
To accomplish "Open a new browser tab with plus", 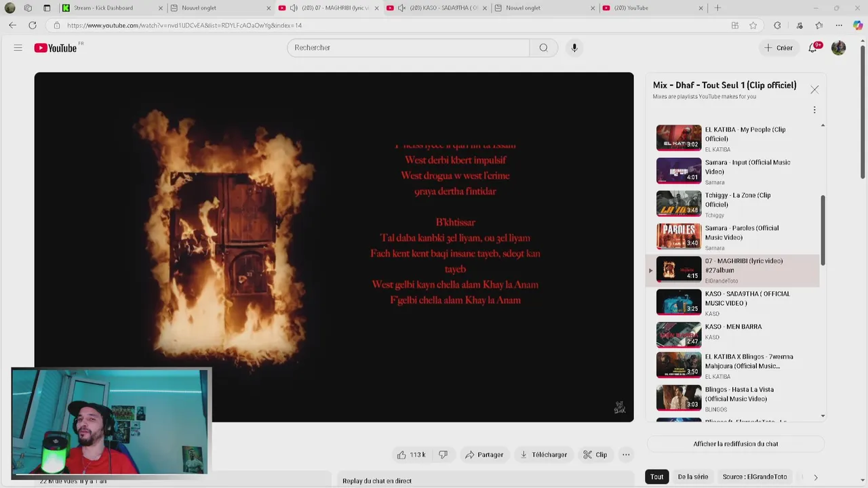I will [717, 8].
